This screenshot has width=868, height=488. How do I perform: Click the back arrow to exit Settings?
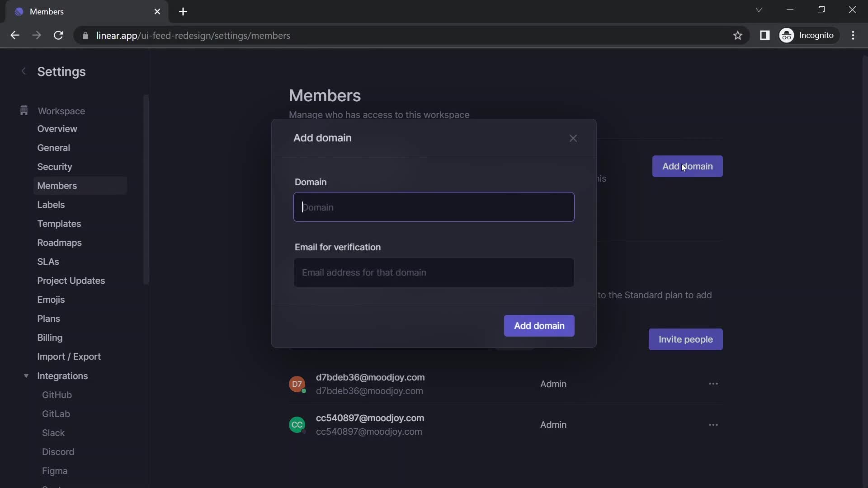(x=23, y=70)
